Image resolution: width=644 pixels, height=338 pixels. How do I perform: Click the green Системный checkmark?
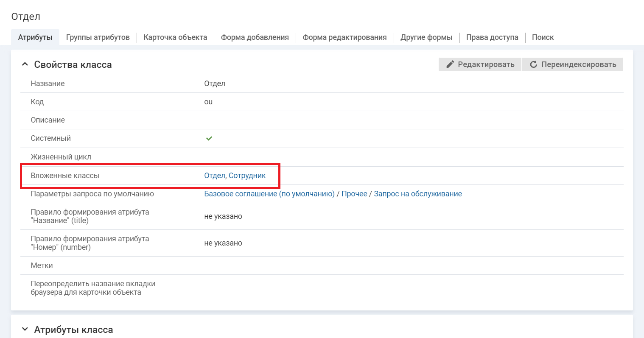point(209,138)
